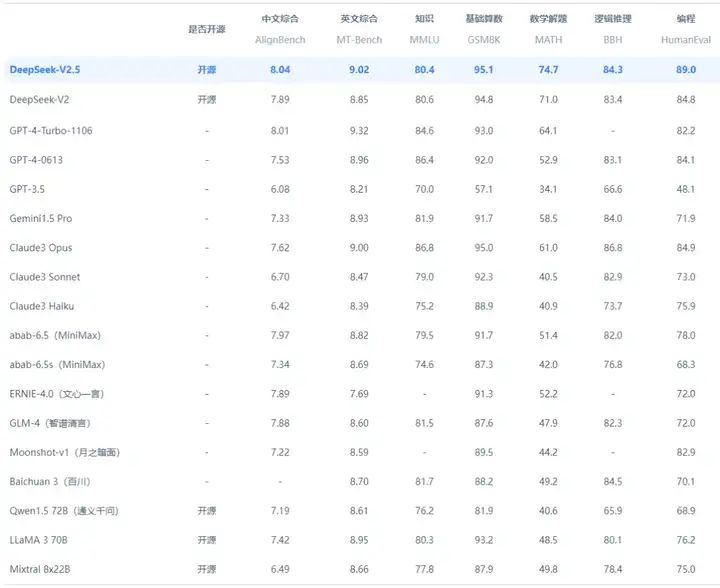This screenshot has width=720, height=588.
Task: Select GLM-4 MMLU score 81.5
Action: [x=424, y=423]
